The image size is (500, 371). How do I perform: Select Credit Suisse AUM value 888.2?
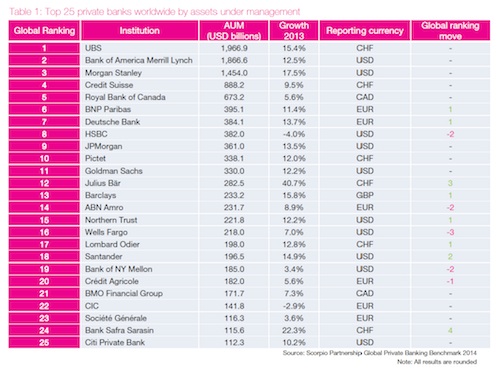click(x=234, y=85)
